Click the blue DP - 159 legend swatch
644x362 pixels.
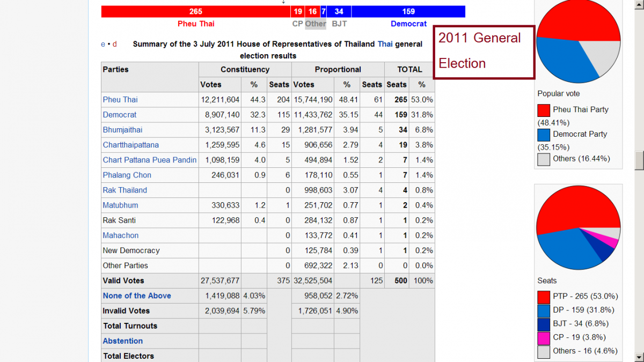point(544,311)
